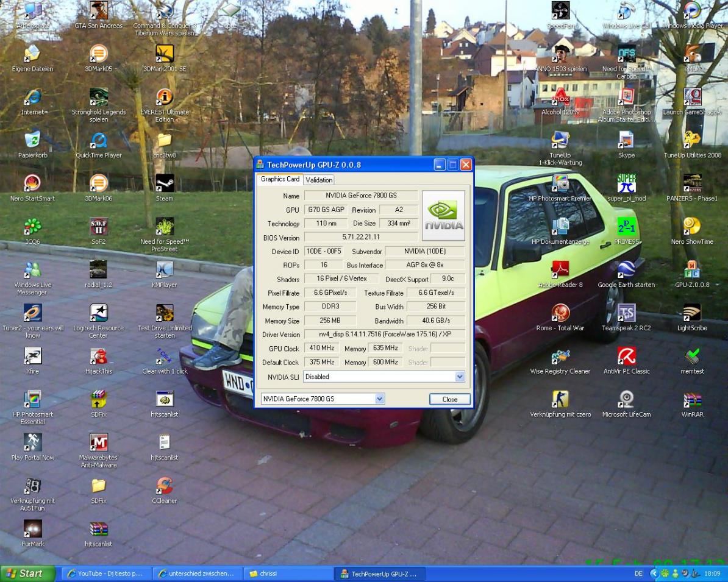Select the Malwarebytes' Anti-Malware icon
728x582 pixels.
[x=98, y=442]
